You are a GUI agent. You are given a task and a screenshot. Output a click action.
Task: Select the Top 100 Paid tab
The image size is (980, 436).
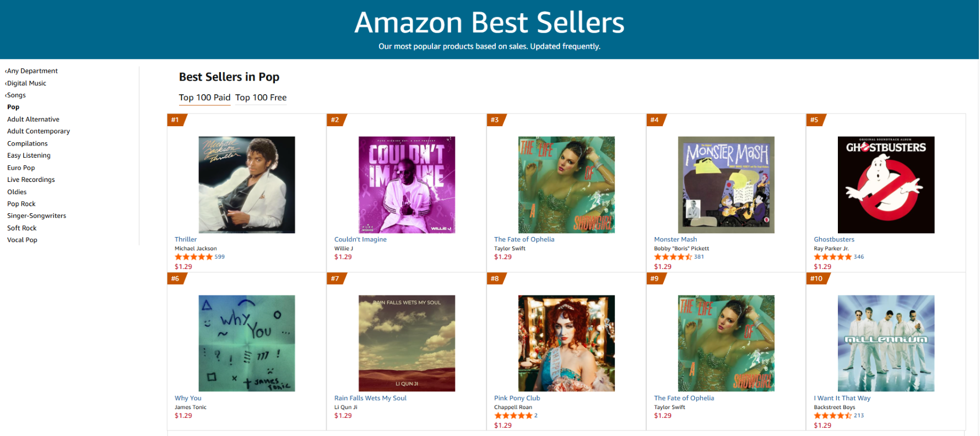(204, 98)
